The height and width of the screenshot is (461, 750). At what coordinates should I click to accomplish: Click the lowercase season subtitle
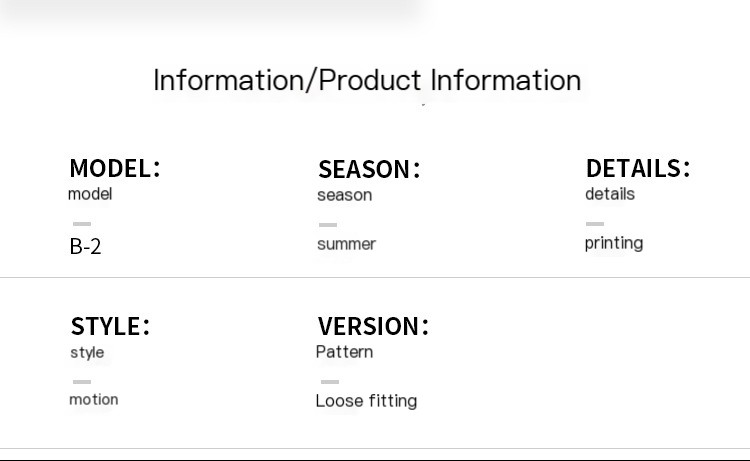point(344,195)
